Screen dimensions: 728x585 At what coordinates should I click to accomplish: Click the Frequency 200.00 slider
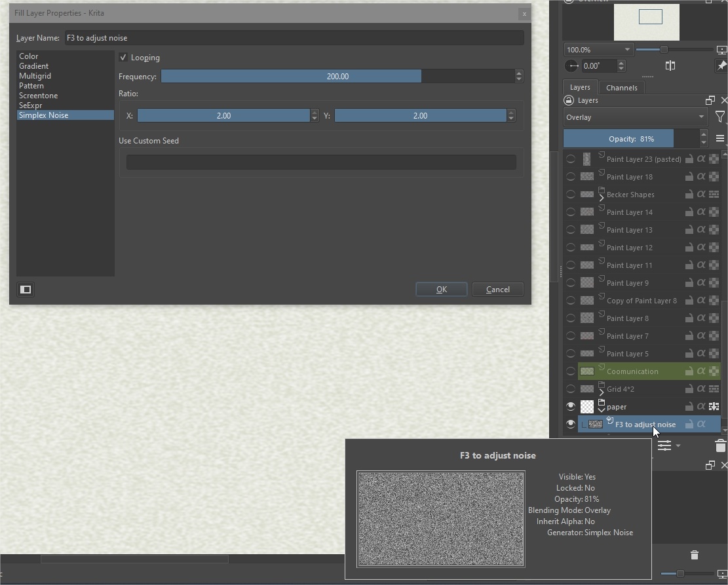337,76
